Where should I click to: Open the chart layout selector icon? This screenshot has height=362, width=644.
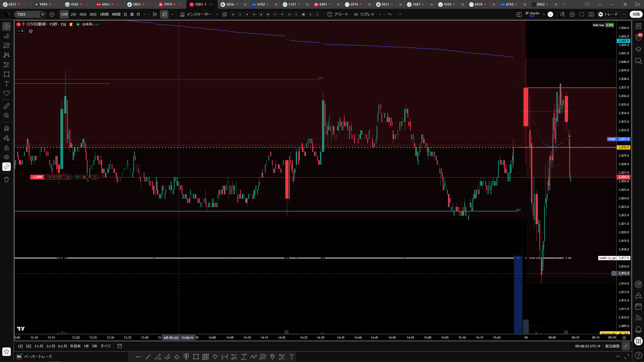pos(519,14)
